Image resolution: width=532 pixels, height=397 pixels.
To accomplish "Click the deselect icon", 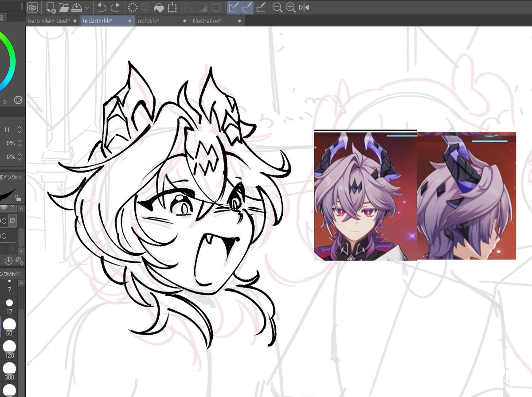I will pos(190,8).
